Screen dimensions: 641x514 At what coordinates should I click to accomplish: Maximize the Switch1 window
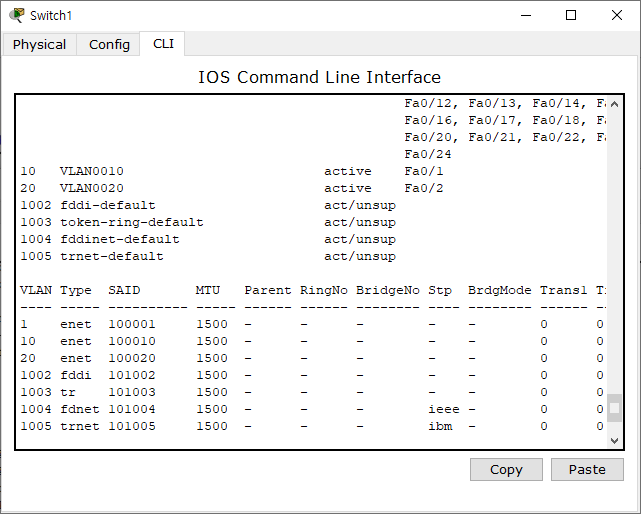(x=571, y=16)
